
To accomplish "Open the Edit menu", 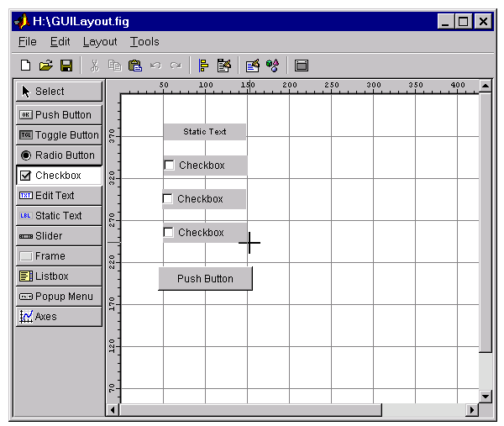I will click(x=60, y=42).
